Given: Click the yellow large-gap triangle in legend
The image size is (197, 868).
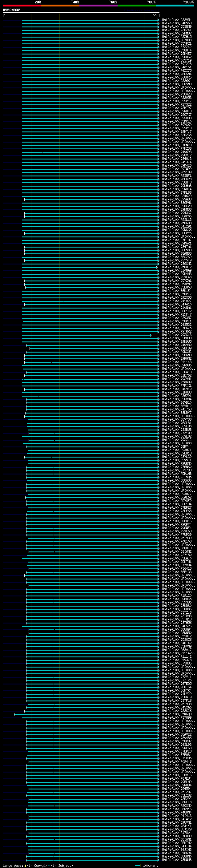Looking at the screenshot, I should [x=25, y=865].
